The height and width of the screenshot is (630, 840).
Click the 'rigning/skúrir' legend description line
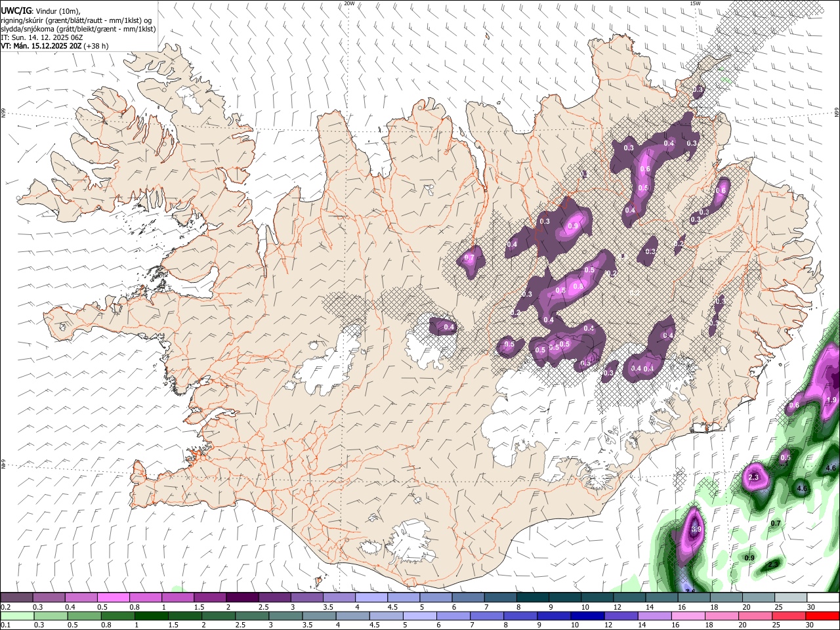[x=76, y=20]
